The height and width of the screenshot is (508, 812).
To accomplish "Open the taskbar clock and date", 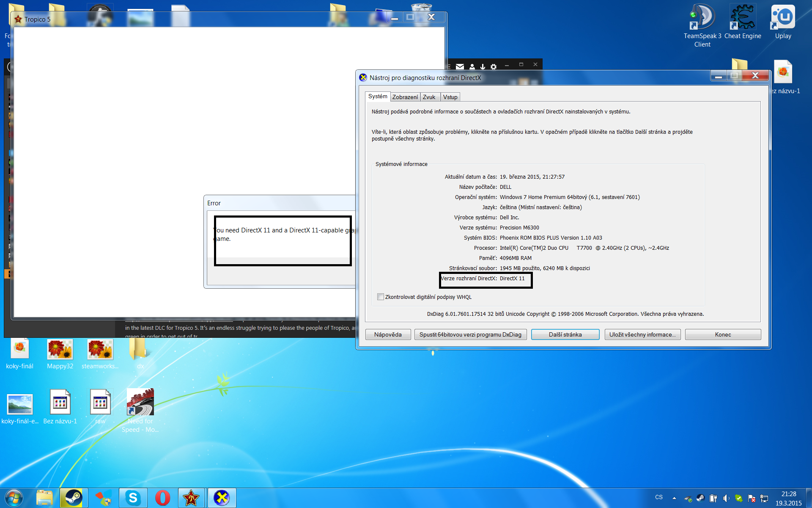I will click(788, 498).
